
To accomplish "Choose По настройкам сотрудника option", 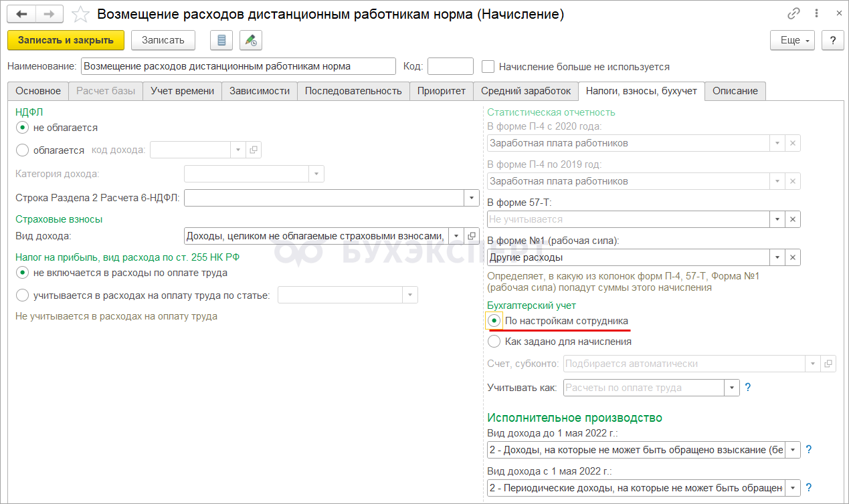I will 494,321.
